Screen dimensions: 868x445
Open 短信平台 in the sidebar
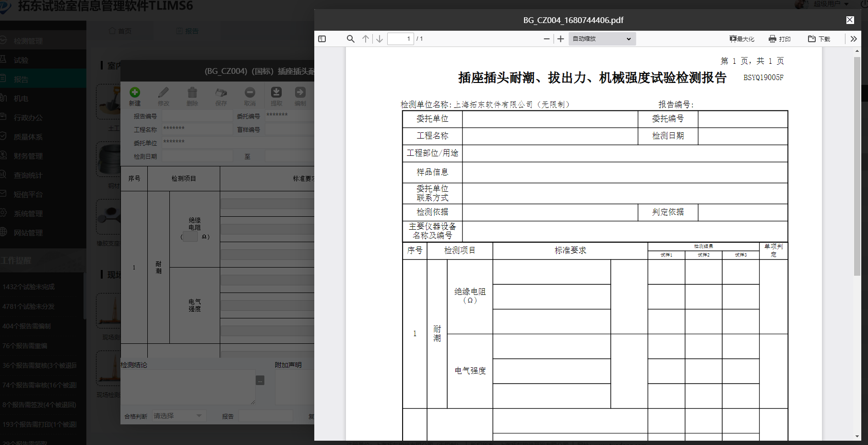click(43, 194)
